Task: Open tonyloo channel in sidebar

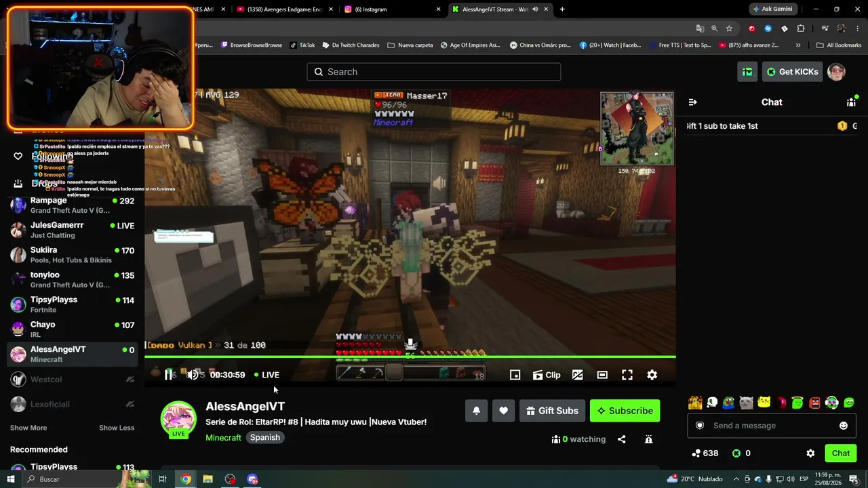Action: [72, 280]
